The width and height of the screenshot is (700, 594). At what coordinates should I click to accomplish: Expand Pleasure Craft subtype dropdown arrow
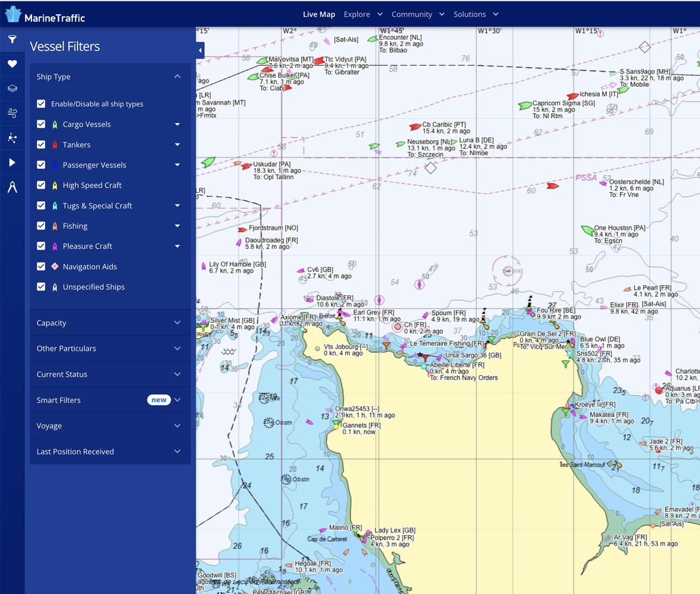[x=177, y=246]
